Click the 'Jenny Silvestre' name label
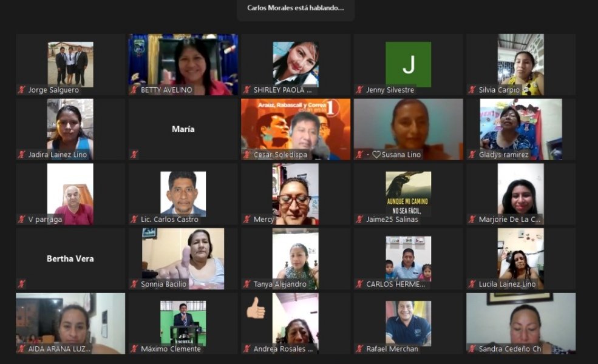This screenshot has height=364, width=598. coord(390,90)
